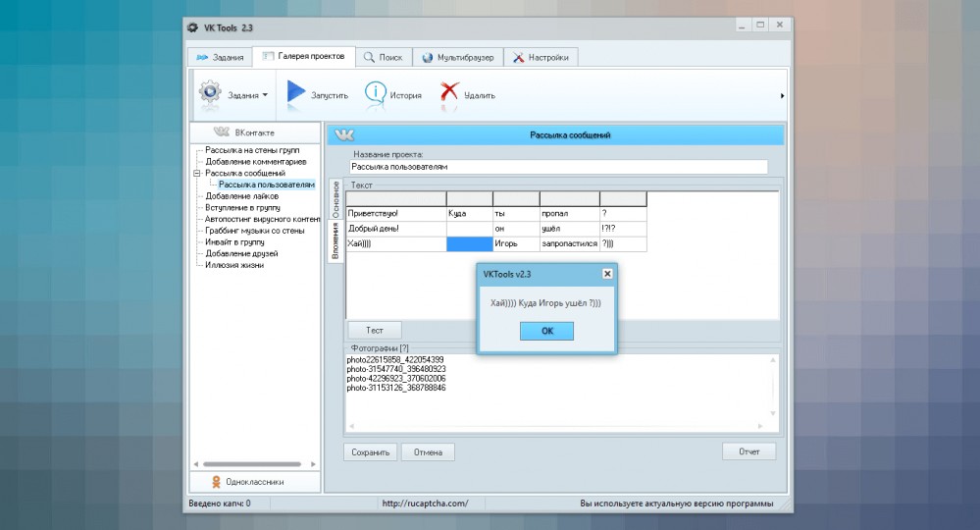Screen dimensions: 980x530
Task: Open the http://rucaptcha.com/ link
Action: (x=425, y=503)
